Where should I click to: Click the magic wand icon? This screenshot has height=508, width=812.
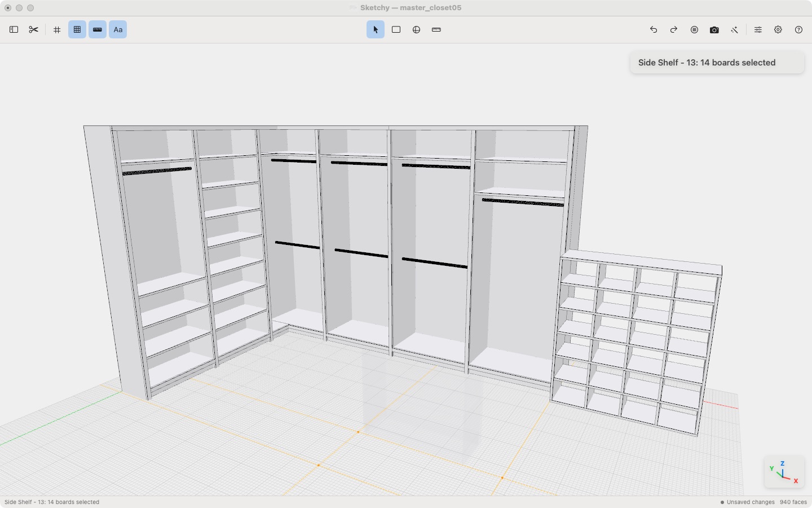pos(735,30)
